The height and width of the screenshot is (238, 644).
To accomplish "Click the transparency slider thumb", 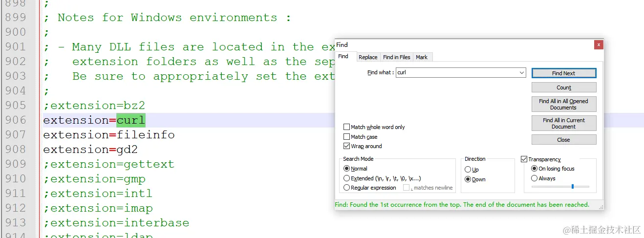I will pos(573,186).
